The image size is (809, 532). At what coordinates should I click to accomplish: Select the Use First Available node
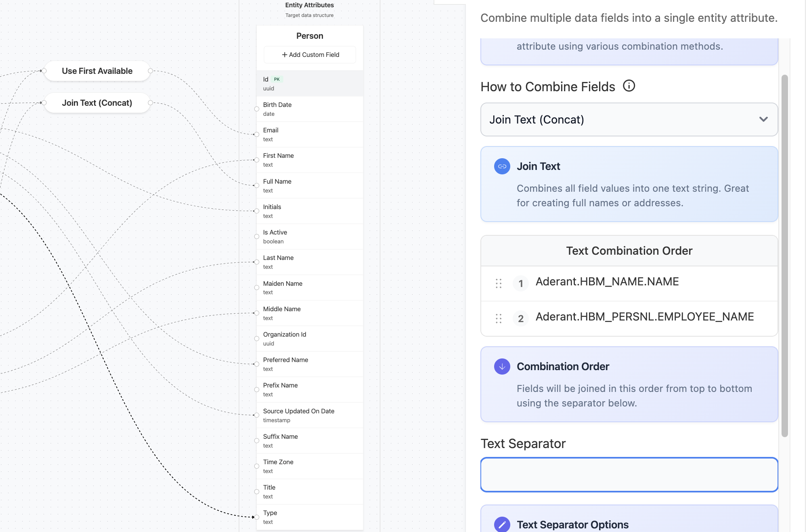click(x=97, y=71)
